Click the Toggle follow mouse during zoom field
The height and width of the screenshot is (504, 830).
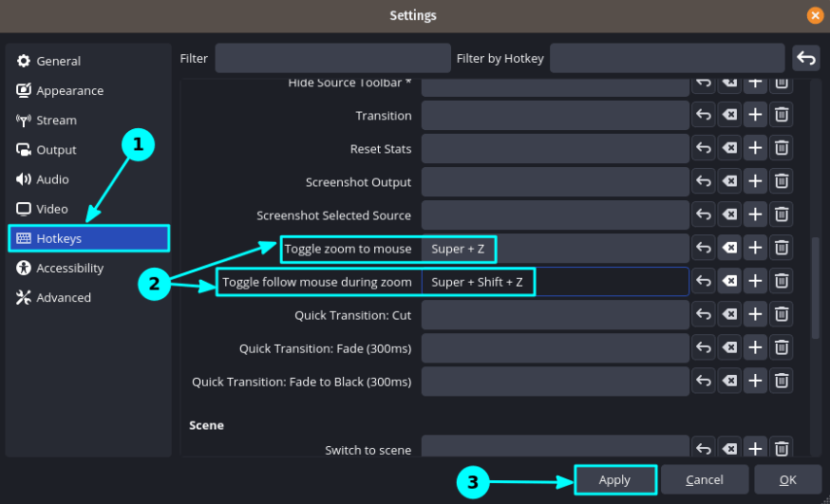(x=556, y=282)
